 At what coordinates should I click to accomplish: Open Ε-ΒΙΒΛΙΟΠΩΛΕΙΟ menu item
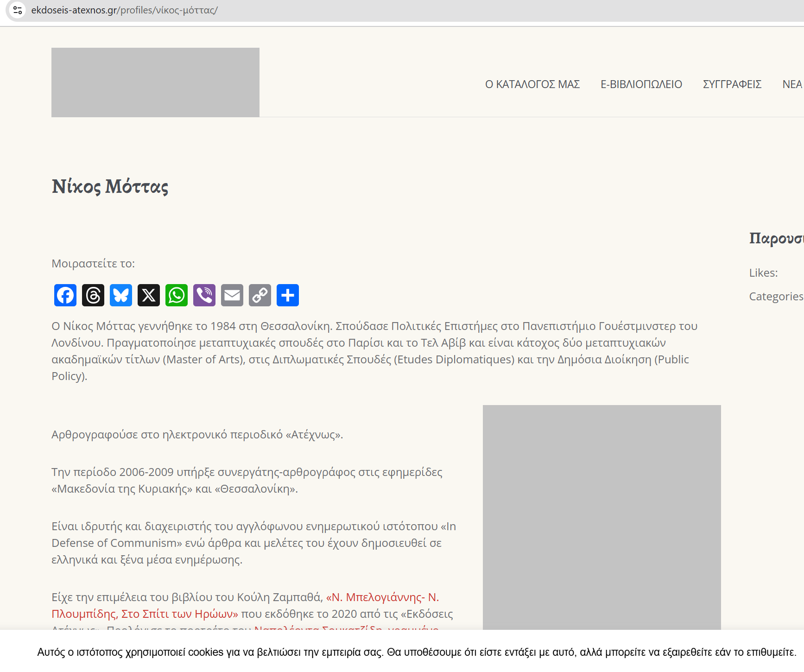click(641, 84)
